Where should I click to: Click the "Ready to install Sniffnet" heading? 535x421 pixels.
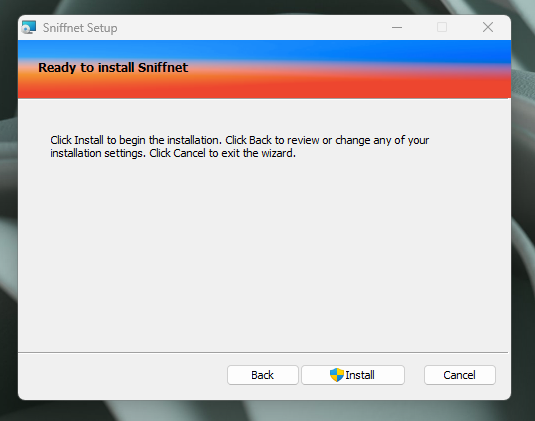(113, 68)
